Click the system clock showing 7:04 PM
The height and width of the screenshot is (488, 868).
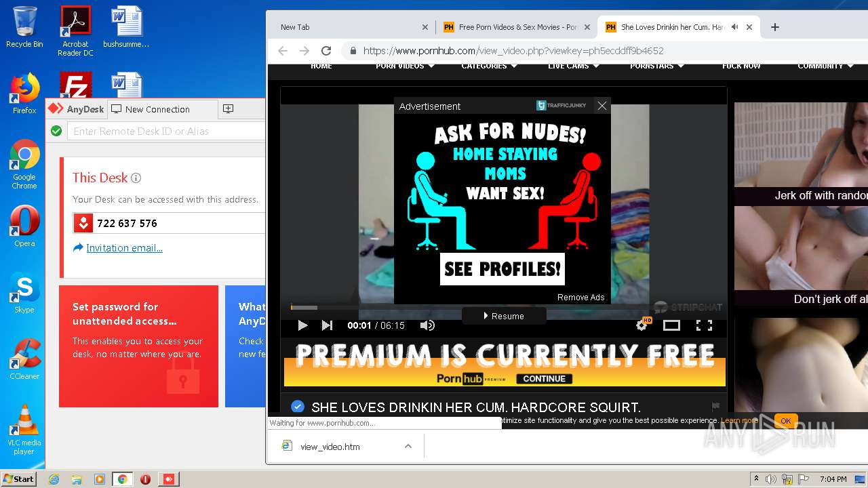coord(833,479)
